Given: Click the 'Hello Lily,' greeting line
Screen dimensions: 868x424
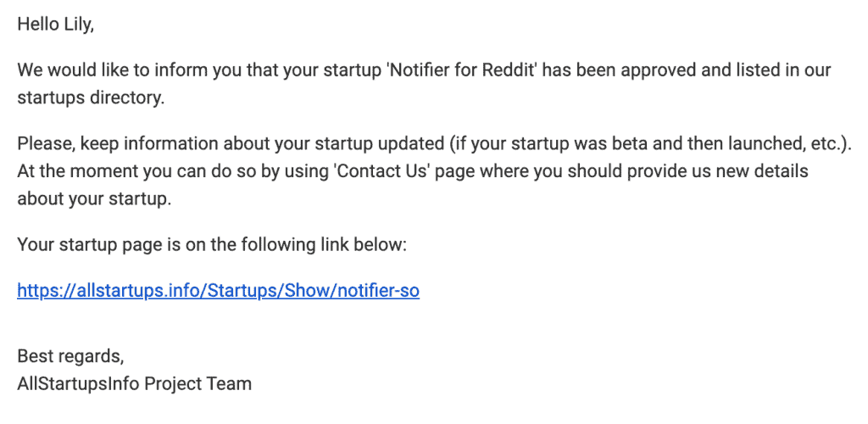Looking at the screenshot, I should point(55,25).
